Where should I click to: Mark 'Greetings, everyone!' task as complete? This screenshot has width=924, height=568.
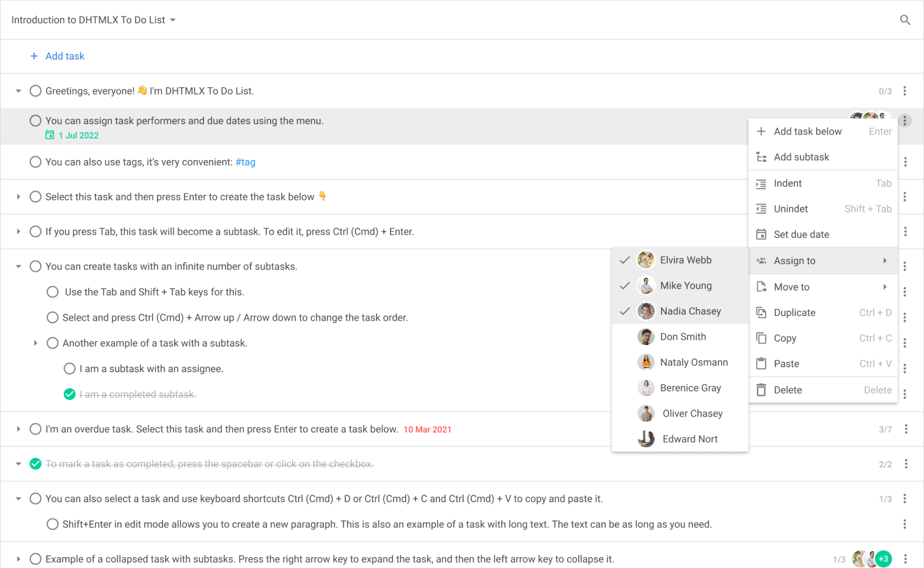[35, 91]
